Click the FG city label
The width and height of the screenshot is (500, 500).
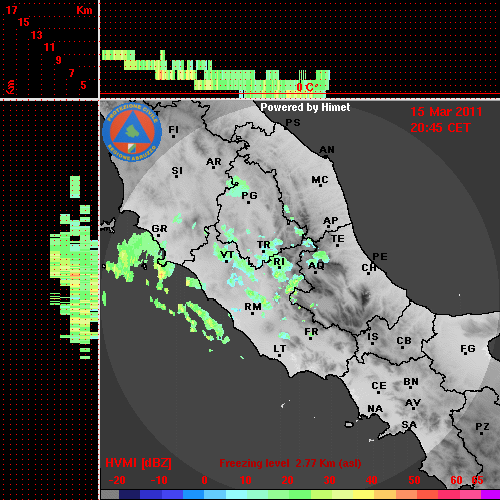[x=468, y=349]
